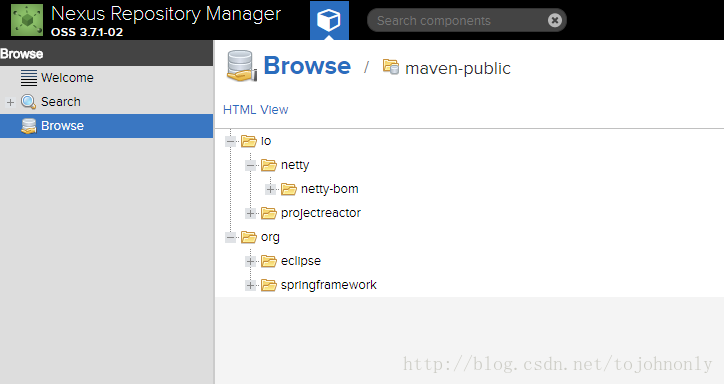
Task: Select the projectreactor tree item
Action: pos(321,213)
